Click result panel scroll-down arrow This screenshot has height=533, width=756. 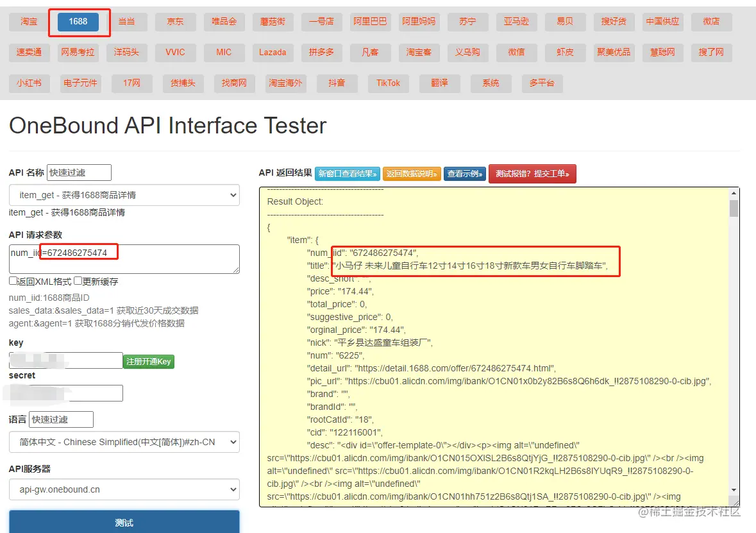tap(734, 489)
